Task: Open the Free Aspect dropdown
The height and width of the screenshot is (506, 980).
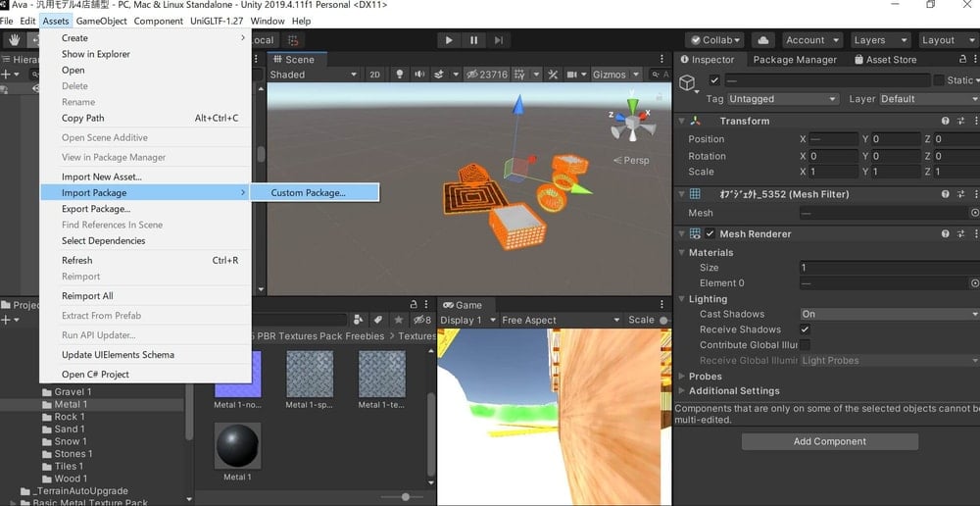Action: point(561,320)
